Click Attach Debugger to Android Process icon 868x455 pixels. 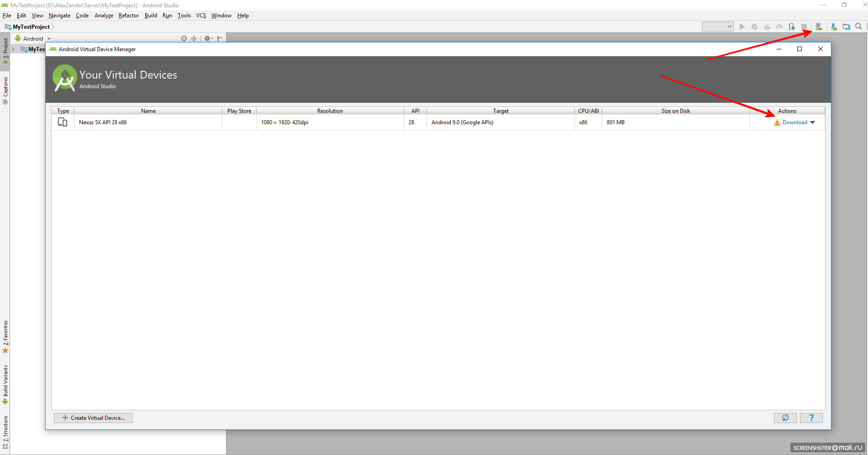tap(792, 27)
